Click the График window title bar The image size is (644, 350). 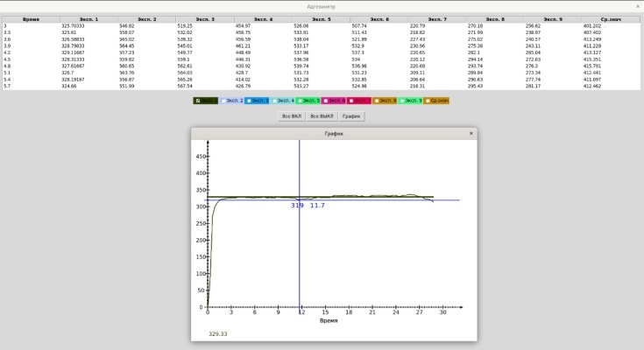333,134
